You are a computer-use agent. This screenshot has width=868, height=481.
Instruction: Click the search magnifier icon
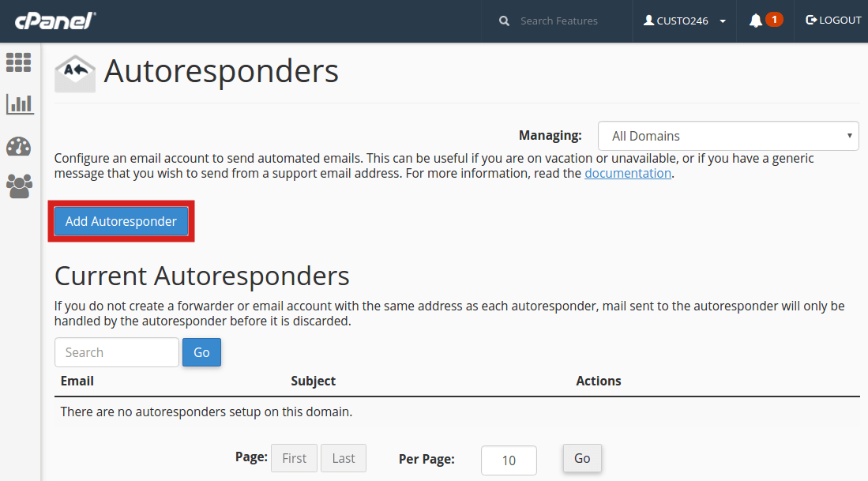click(x=504, y=21)
